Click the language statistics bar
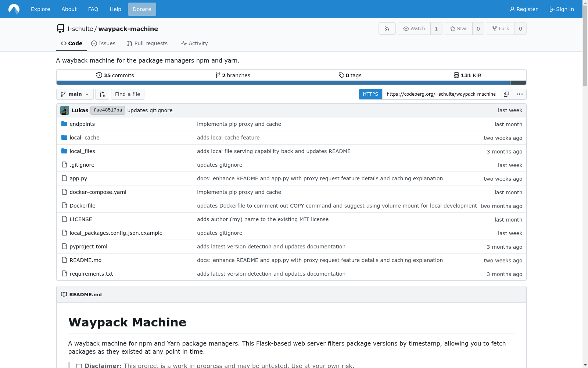This screenshot has height=368, width=588. 291,83
